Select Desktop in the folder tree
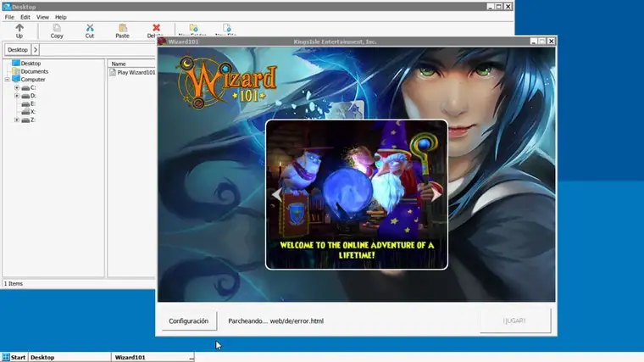The image size is (644, 362). pyautogui.click(x=31, y=64)
